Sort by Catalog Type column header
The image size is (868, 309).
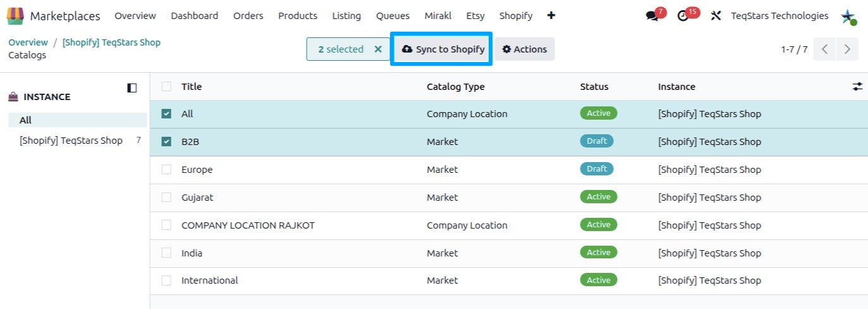[456, 87]
